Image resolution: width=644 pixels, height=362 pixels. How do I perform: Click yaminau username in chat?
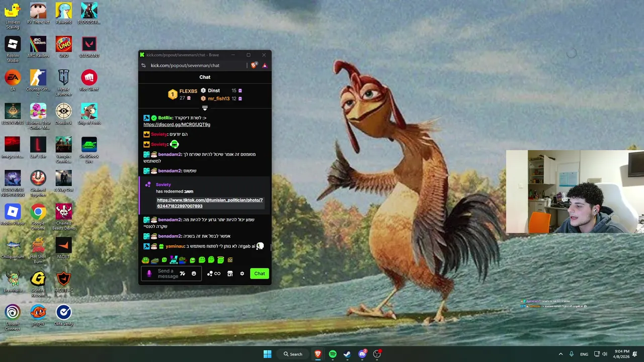pos(175,246)
